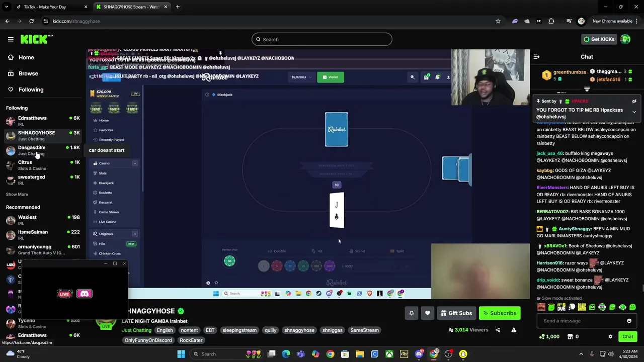
Task: Open the Kick hamburger sidebar menu
Action: pyautogui.click(x=11, y=39)
